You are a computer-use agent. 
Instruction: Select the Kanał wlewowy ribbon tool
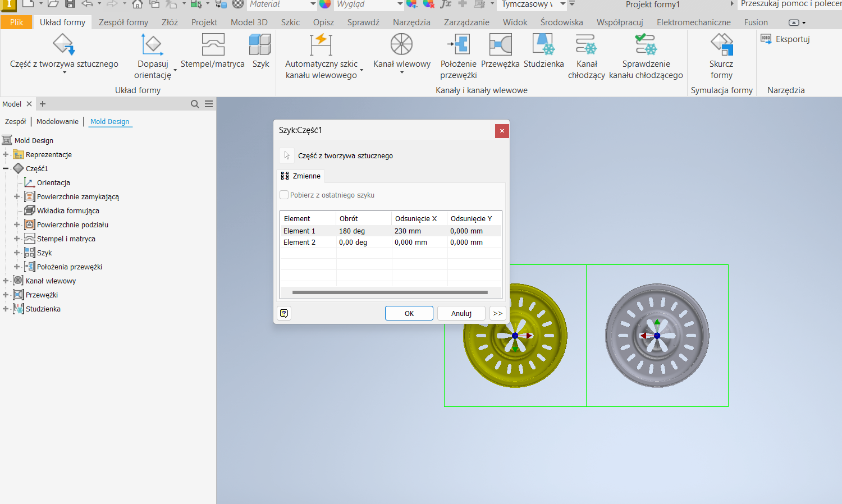pyautogui.click(x=402, y=52)
